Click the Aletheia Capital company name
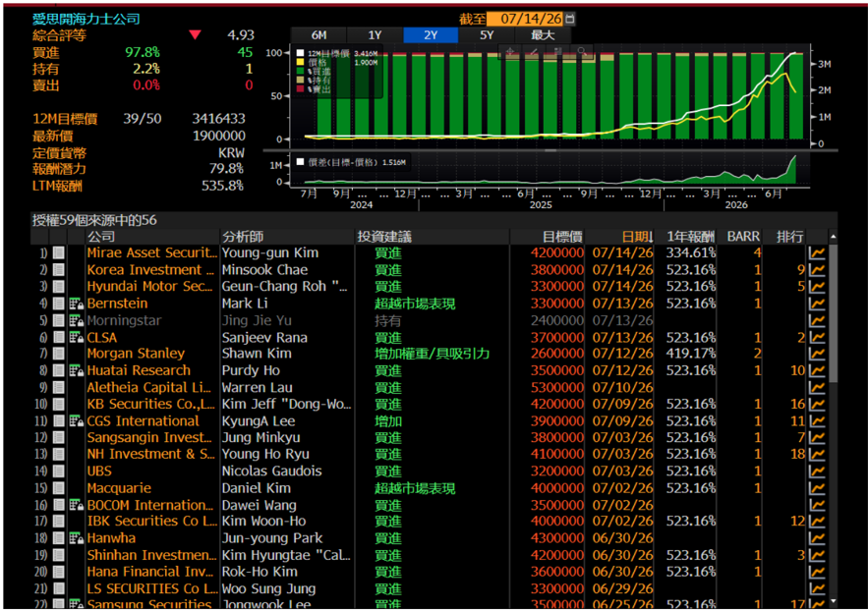Screen dimensions: 868x610 click(148, 387)
